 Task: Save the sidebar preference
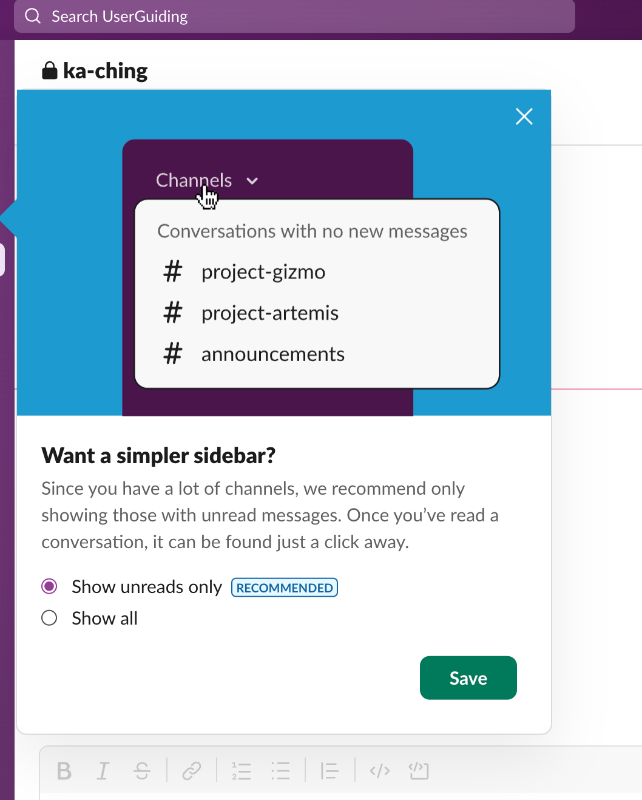[x=468, y=677]
